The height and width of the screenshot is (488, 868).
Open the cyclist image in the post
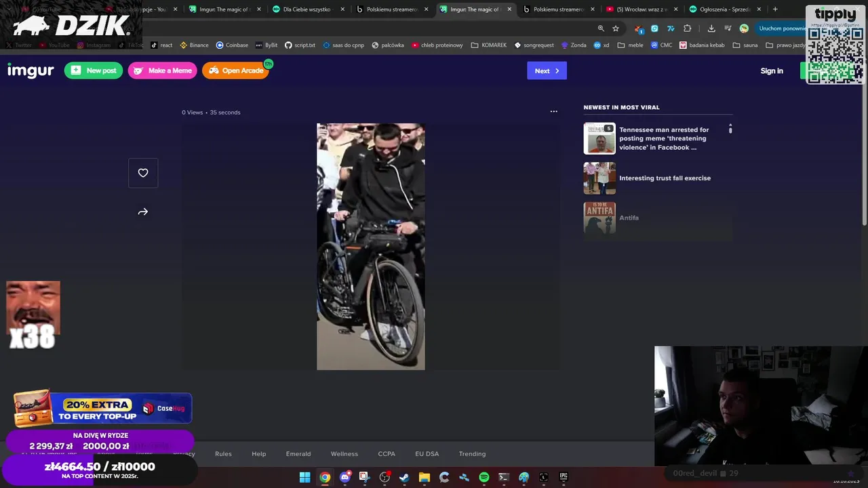[x=371, y=247]
